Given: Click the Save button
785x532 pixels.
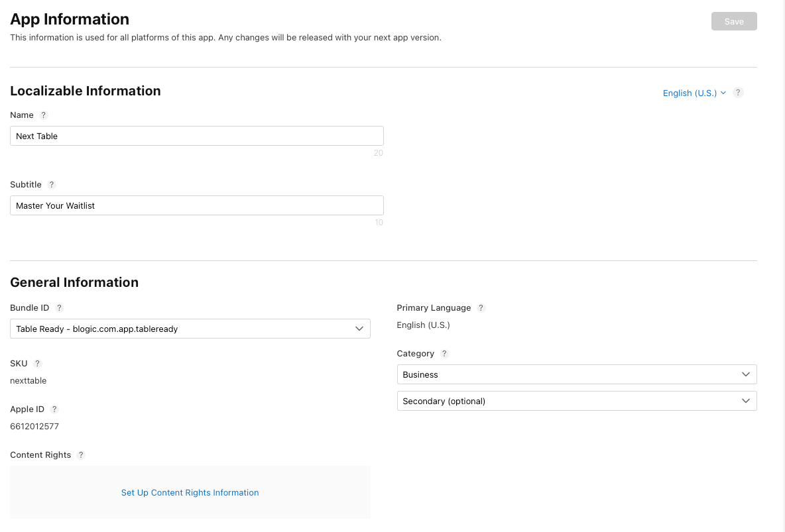Looking at the screenshot, I should tap(734, 21).
